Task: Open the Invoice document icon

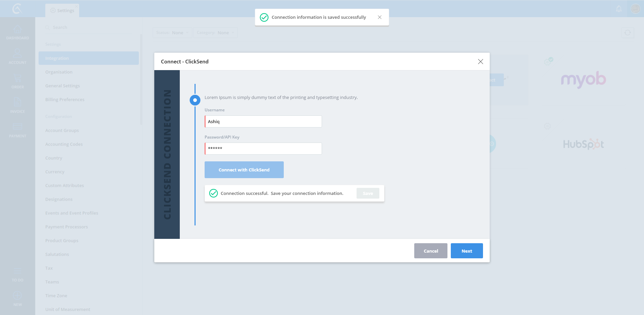Action: pyautogui.click(x=17, y=102)
